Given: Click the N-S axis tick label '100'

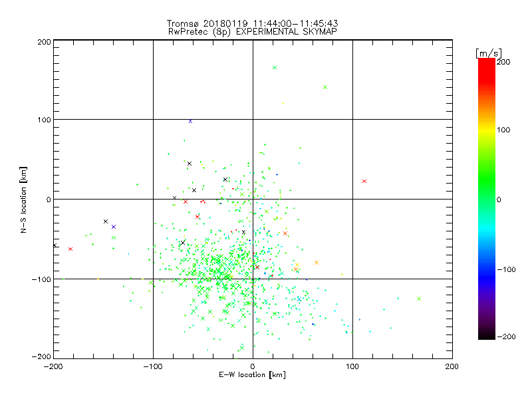Looking at the screenshot, I should click(44, 120).
